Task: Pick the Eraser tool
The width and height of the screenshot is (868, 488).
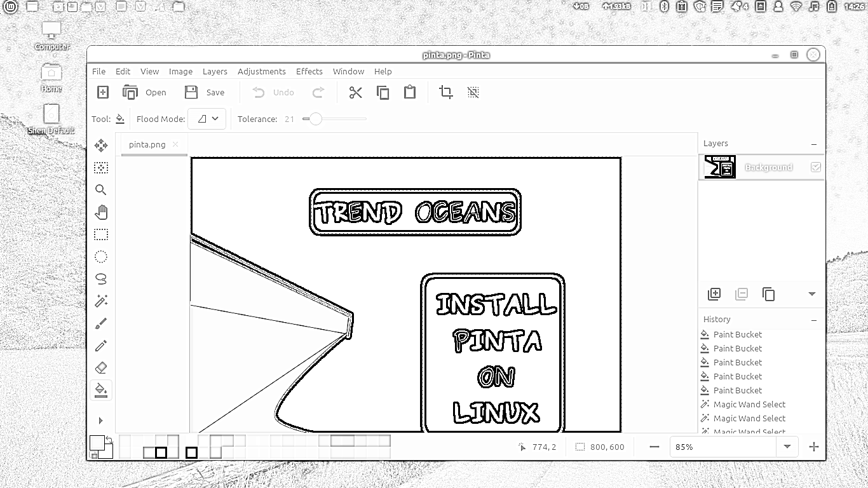Action: pyautogui.click(x=101, y=368)
